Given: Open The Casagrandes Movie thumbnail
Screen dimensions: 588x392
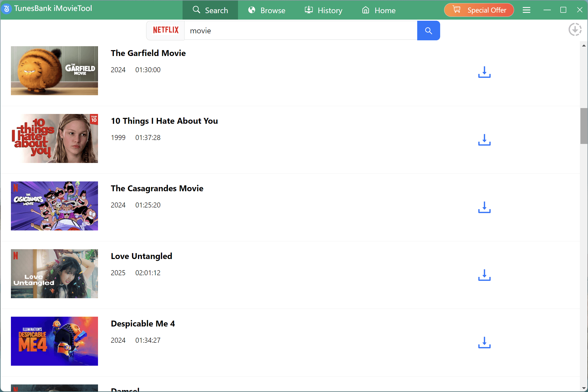Looking at the screenshot, I should 54,206.
